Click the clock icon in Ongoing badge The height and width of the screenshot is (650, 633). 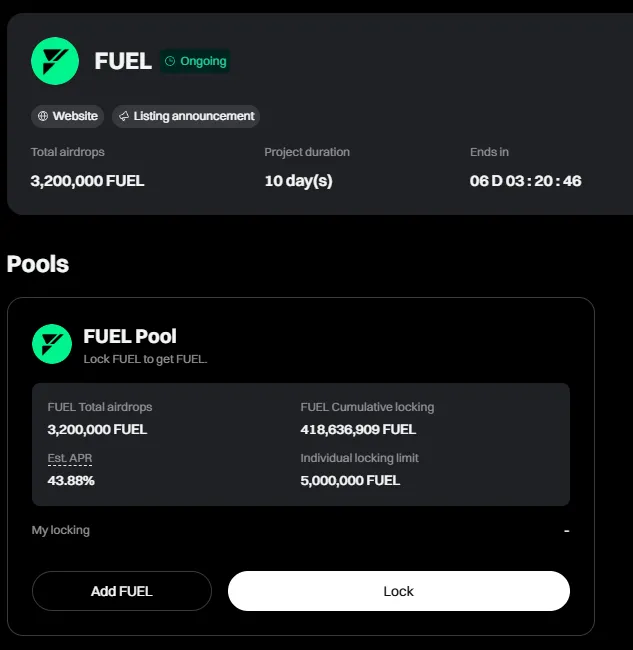point(170,62)
